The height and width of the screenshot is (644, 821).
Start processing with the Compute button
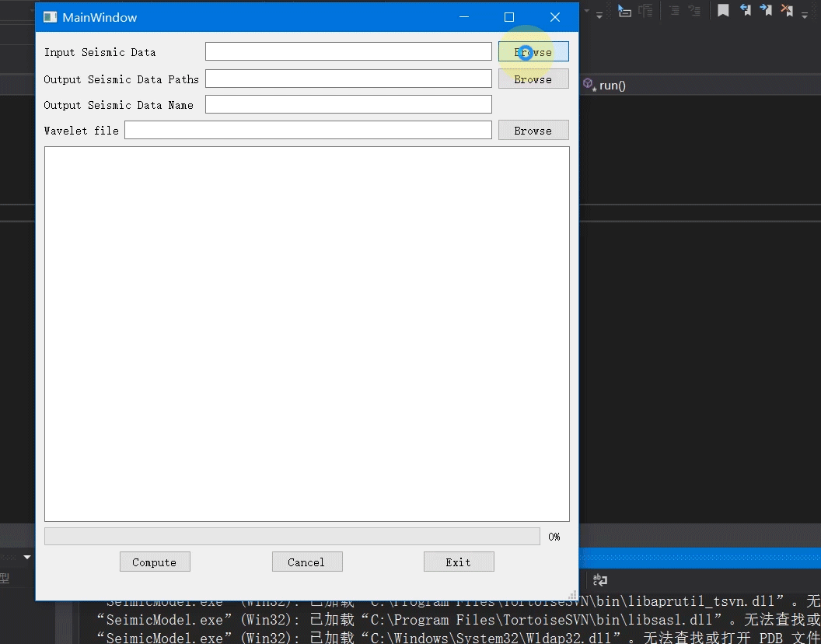[x=155, y=562]
